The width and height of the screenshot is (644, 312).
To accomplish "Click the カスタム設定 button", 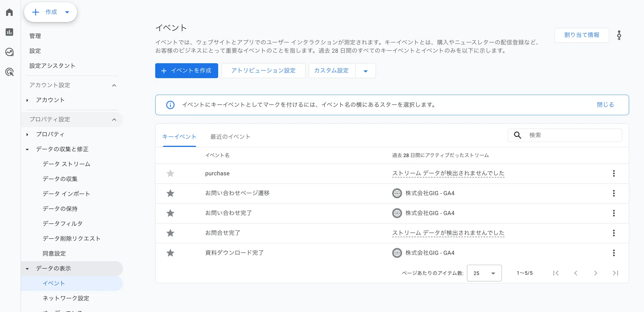I will (x=332, y=71).
